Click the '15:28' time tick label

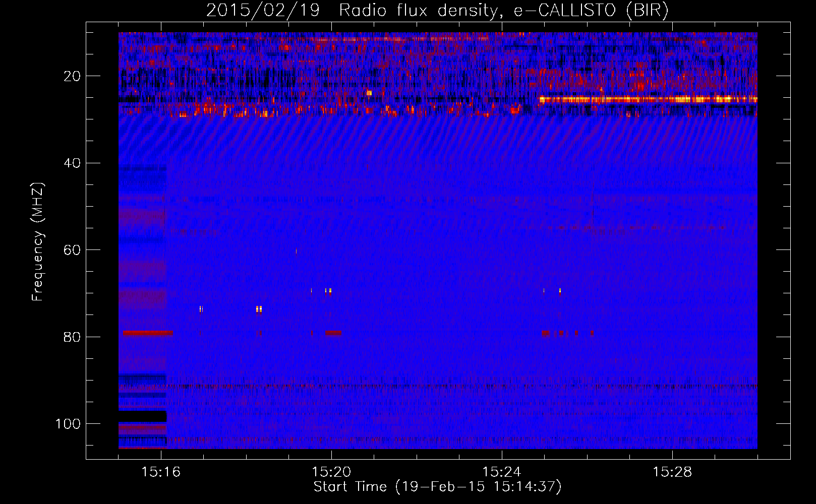click(x=672, y=472)
